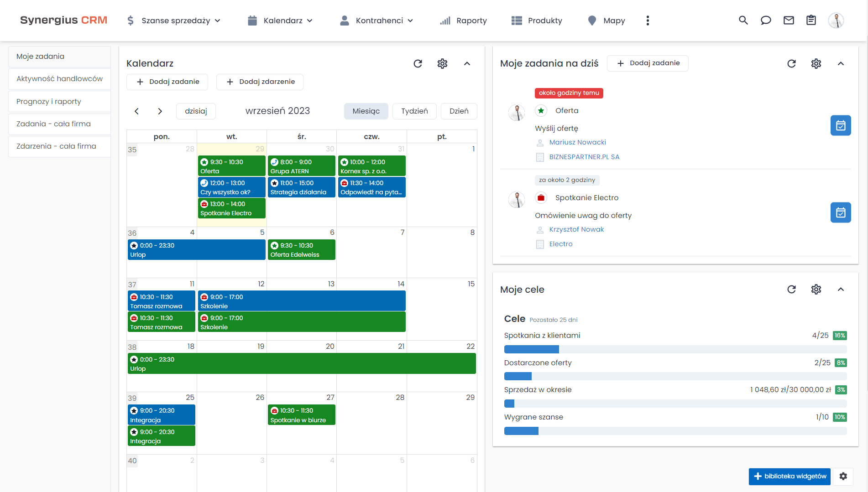The width and height of the screenshot is (868, 492).
Task: Click the three-dot more menu icon
Action: (x=648, y=21)
